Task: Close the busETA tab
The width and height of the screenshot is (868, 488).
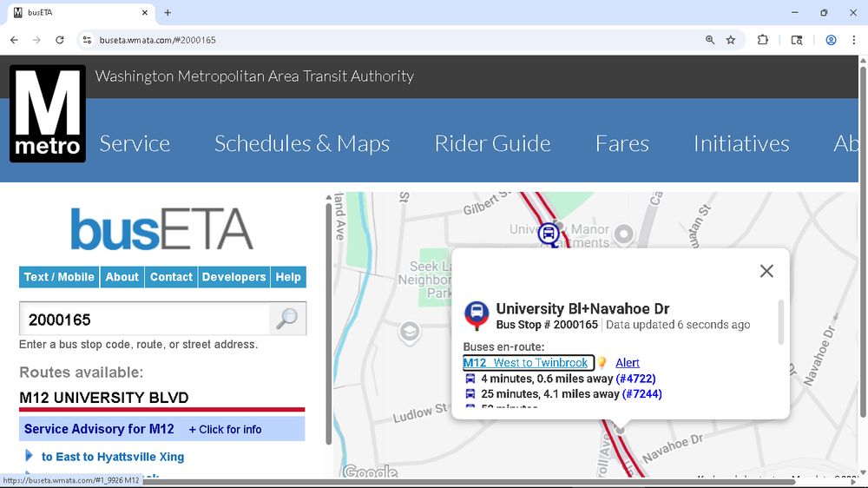Action: [144, 12]
